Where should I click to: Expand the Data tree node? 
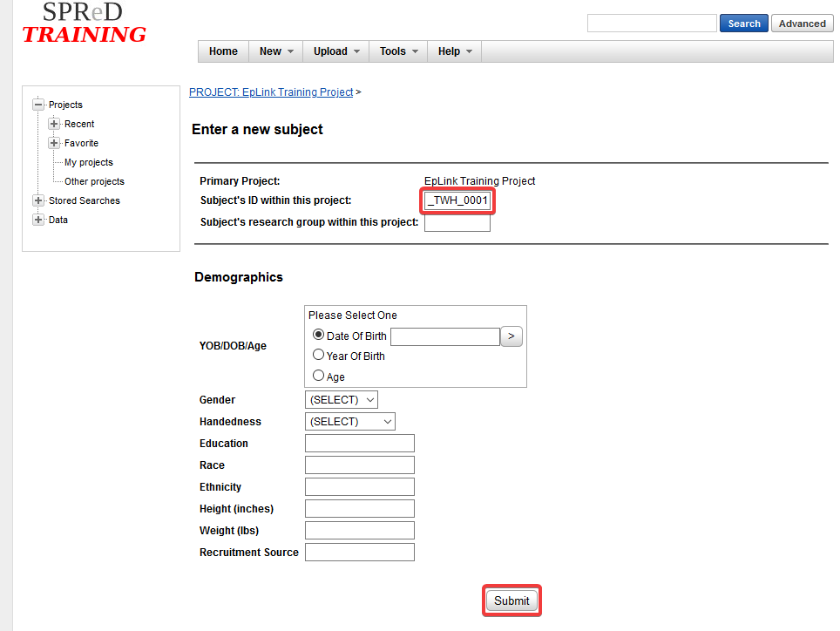(37, 220)
